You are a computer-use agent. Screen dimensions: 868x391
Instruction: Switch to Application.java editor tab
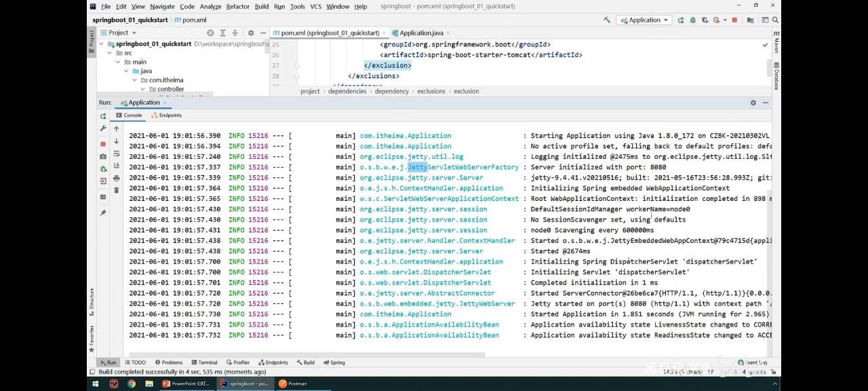tap(421, 33)
